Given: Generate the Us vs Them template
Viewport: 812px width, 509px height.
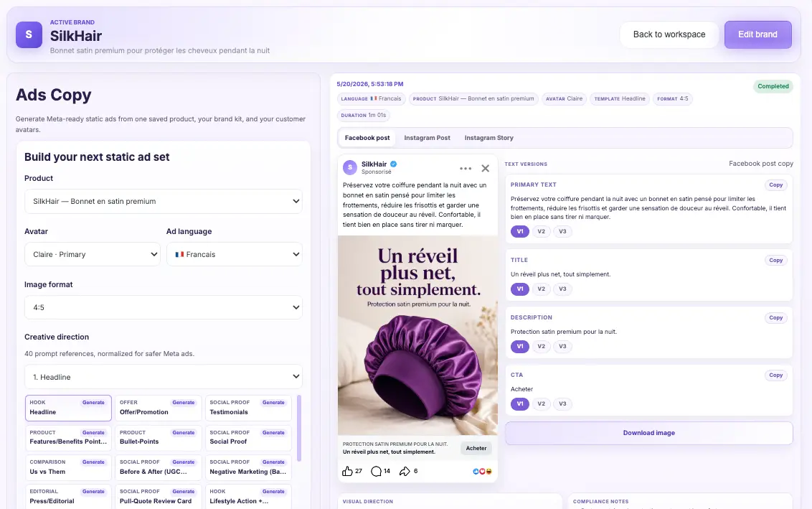Looking at the screenshot, I should point(93,462).
